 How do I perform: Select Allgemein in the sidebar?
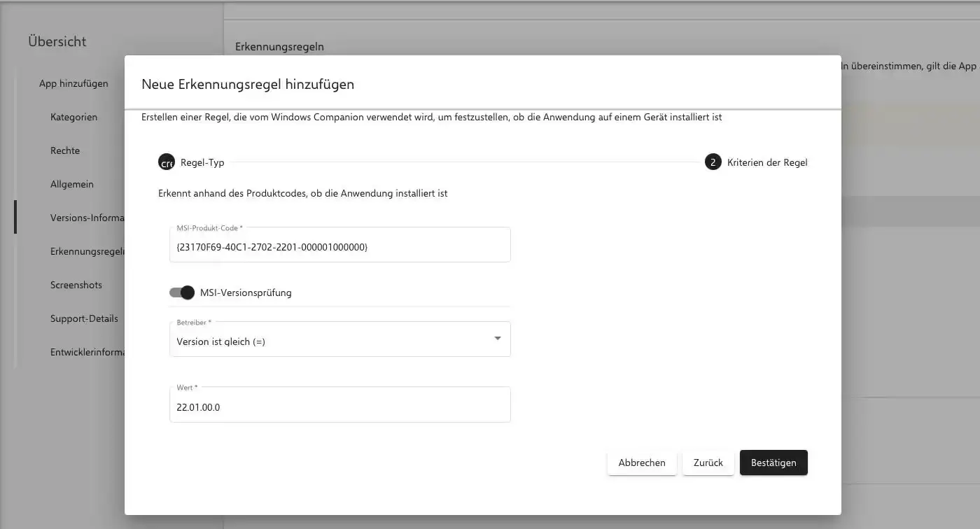click(x=71, y=184)
